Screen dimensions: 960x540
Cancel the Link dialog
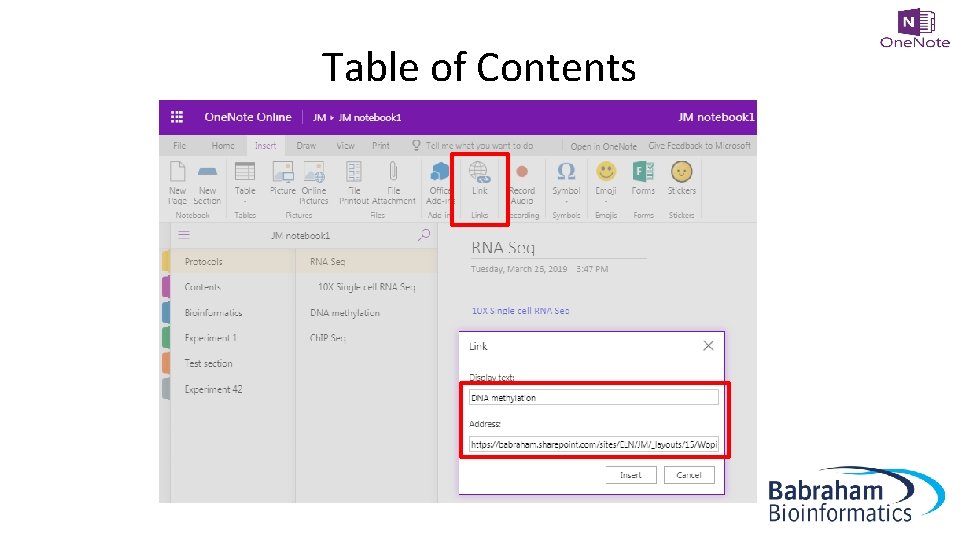tap(689, 475)
